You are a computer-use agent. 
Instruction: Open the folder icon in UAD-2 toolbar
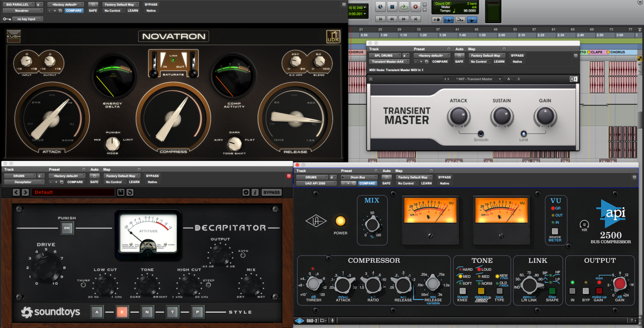pyautogui.click(x=323, y=321)
